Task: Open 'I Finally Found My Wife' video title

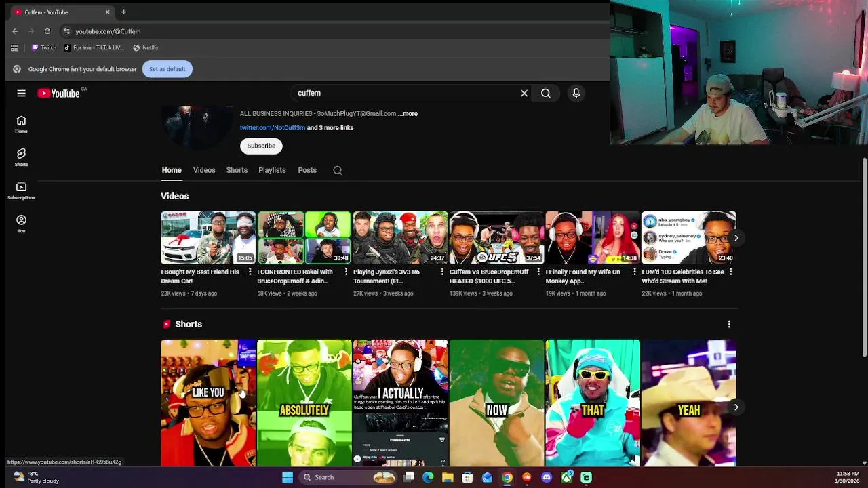Action: point(583,277)
